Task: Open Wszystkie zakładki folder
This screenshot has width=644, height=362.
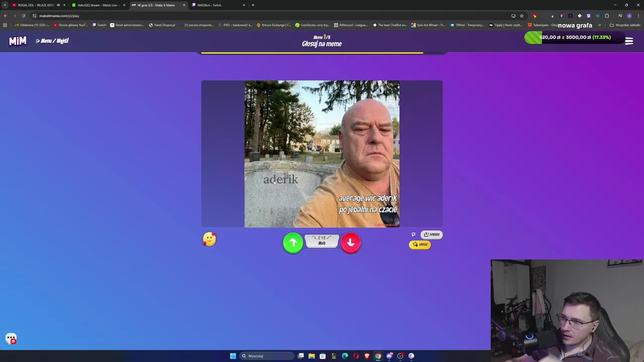Action: click(625, 25)
